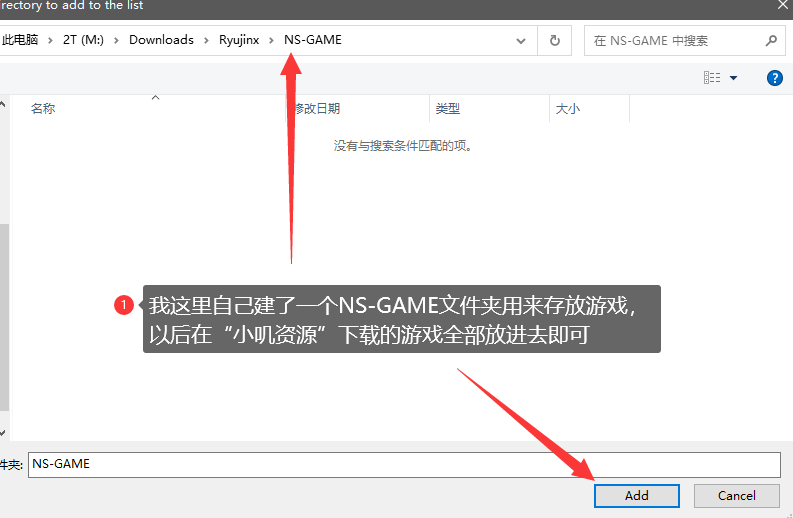Viewport: 793px width, 518px height.
Task: Sort by the 名称 column header
Action: click(x=43, y=109)
